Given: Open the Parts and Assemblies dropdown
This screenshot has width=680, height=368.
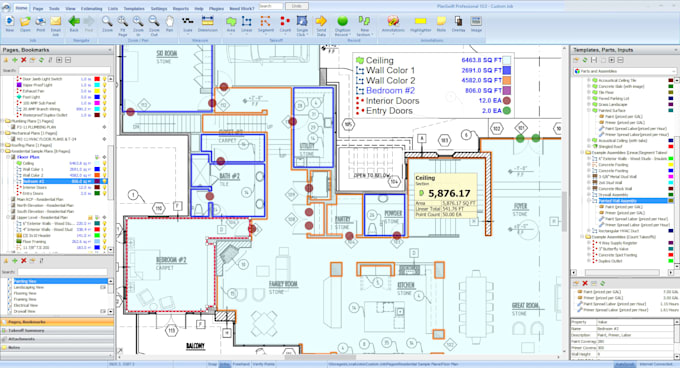Looking at the screenshot, I should click(x=624, y=71).
